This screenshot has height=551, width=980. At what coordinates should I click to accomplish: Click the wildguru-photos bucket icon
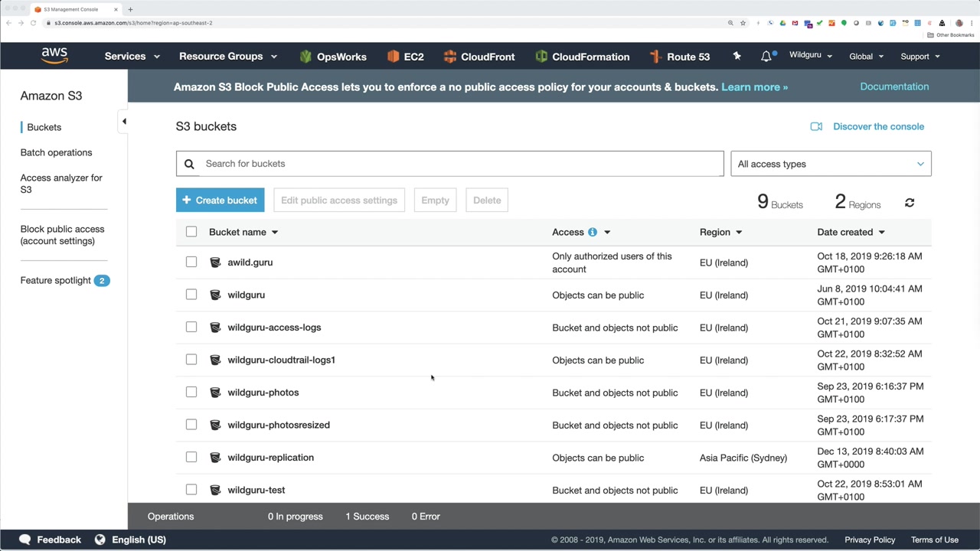click(x=215, y=393)
